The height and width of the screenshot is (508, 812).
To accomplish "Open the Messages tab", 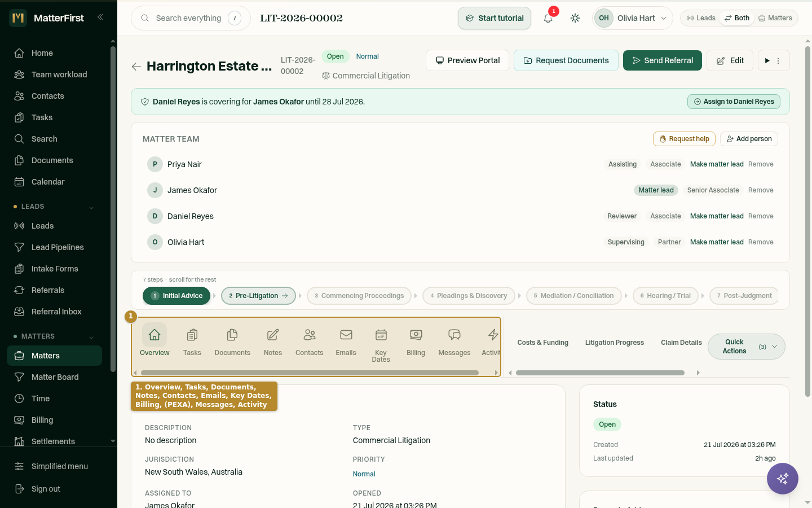I will coord(454,343).
